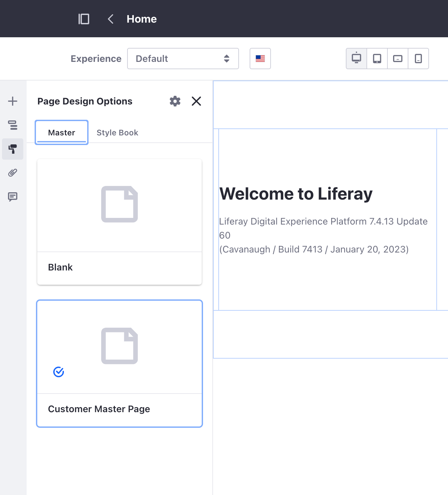448x495 pixels.
Task: Open the Fragments and Widgets plus icon
Action: (13, 101)
